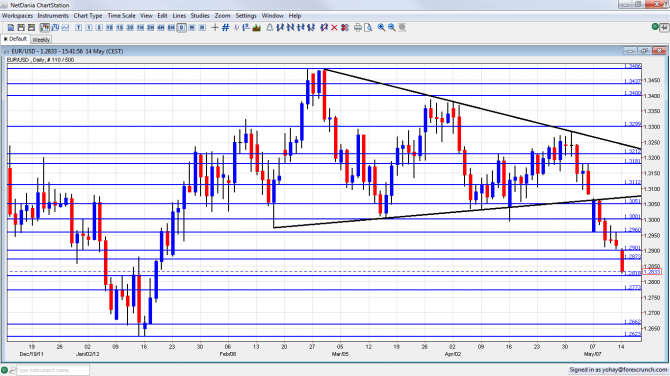Enable the crosshair cursor tool
This screenshot has height=376, width=670.
pos(215,28)
